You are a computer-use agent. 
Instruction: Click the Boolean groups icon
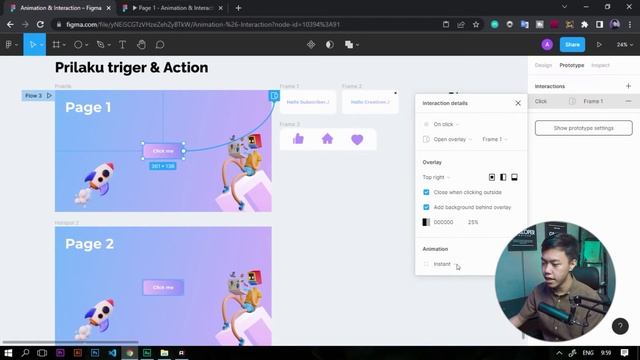click(x=349, y=44)
